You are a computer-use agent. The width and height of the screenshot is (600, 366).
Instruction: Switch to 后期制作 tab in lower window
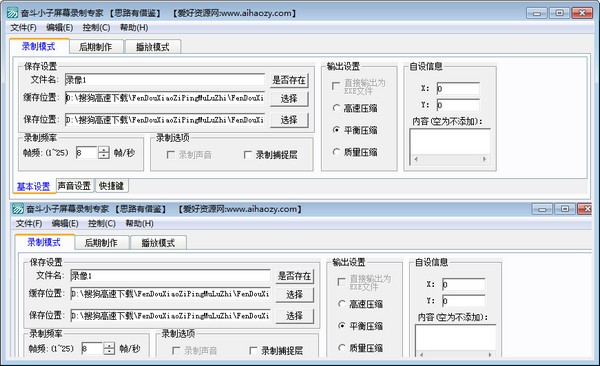click(101, 243)
